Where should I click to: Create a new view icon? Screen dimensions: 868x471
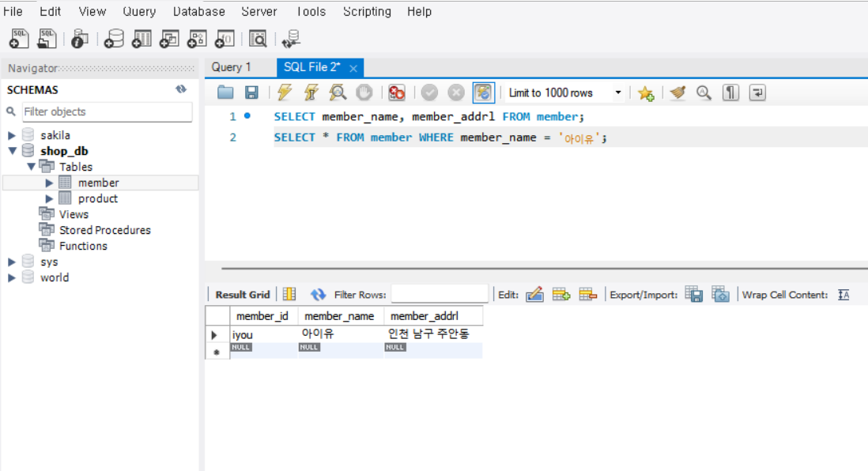coord(169,39)
